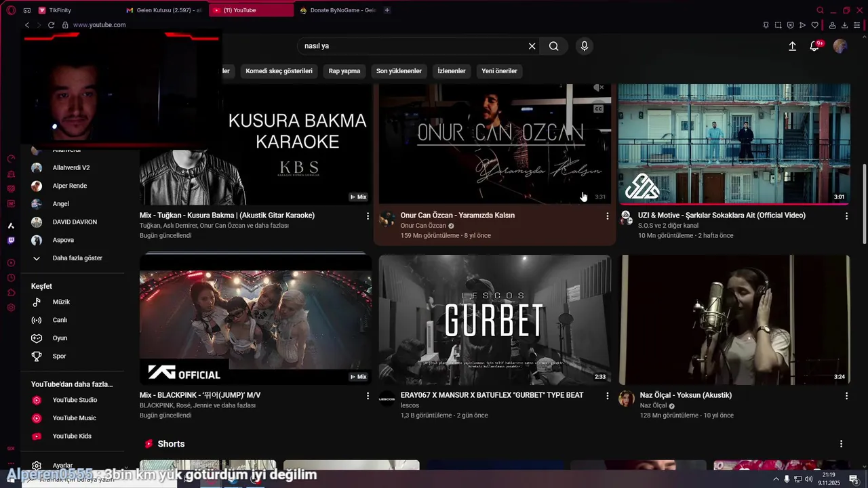
Task: Start voice search with microphone
Action: click(585, 46)
